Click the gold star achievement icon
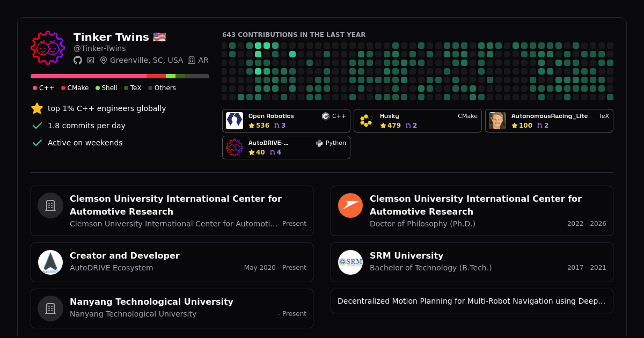644x338 pixels. click(37, 108)
